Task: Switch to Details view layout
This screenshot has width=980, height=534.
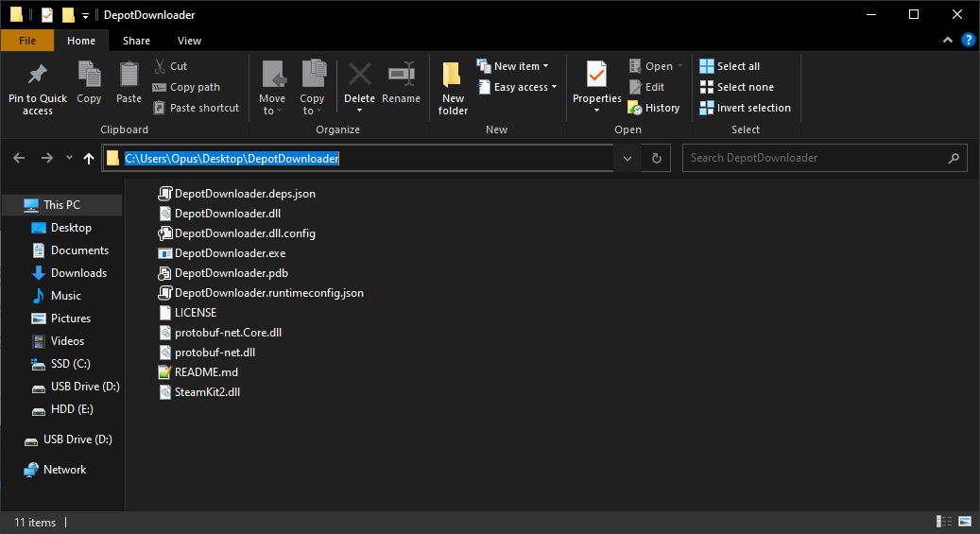Action: [x=944, y=522]
